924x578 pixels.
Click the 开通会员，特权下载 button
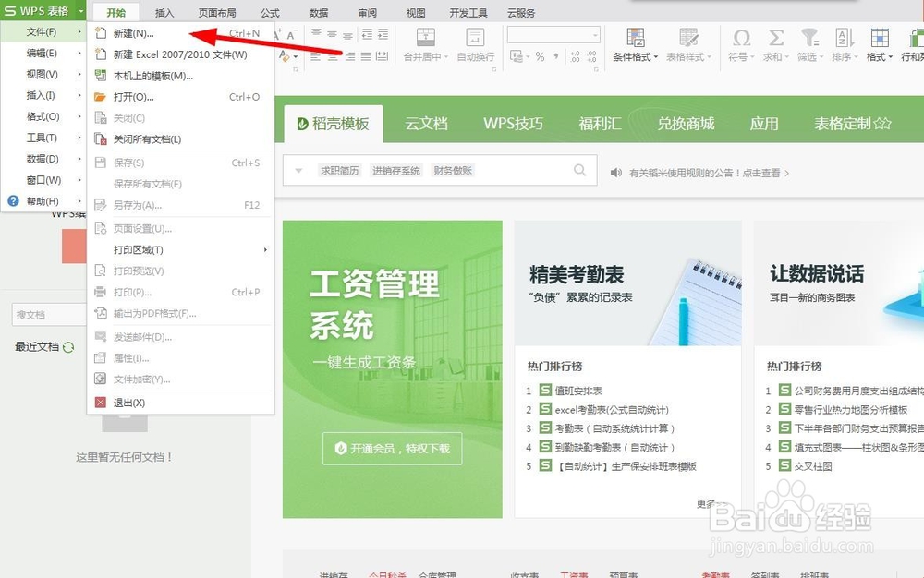(x=393, y=449)
